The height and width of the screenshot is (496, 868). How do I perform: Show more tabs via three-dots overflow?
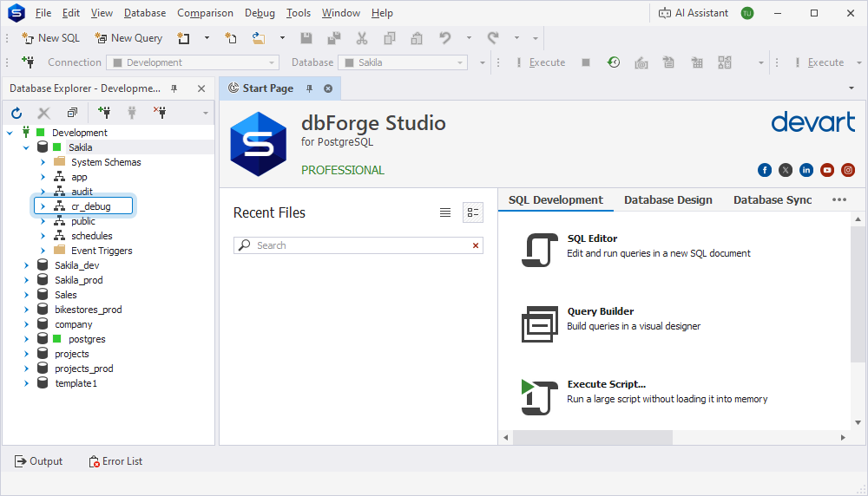click(839, 200)
